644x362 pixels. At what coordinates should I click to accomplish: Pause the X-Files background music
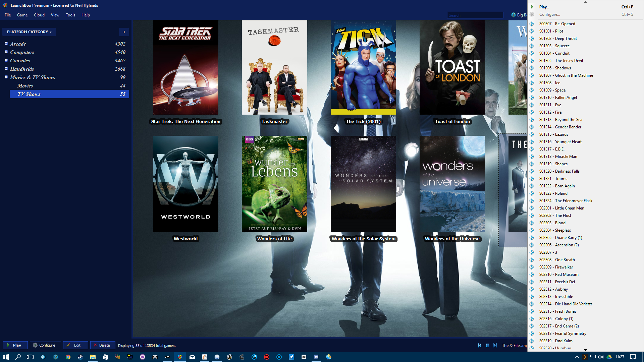[x=487, y=345]
